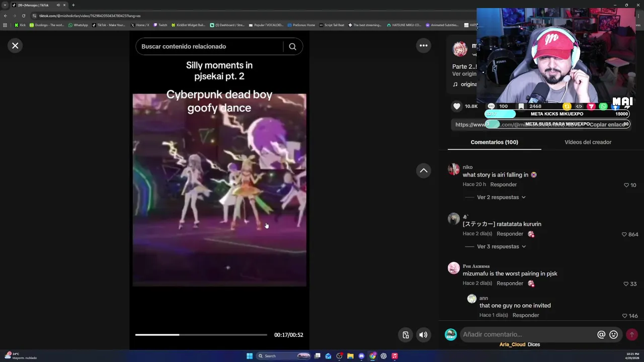Open the WhatsApp bookmark

click(78, 25)
